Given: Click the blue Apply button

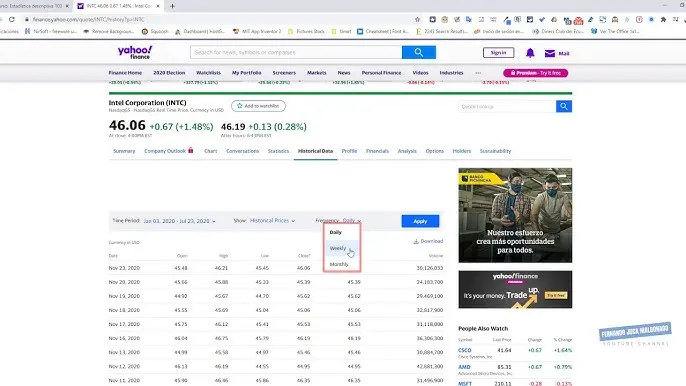Looking at the screenshot, I should coord(420,221).
